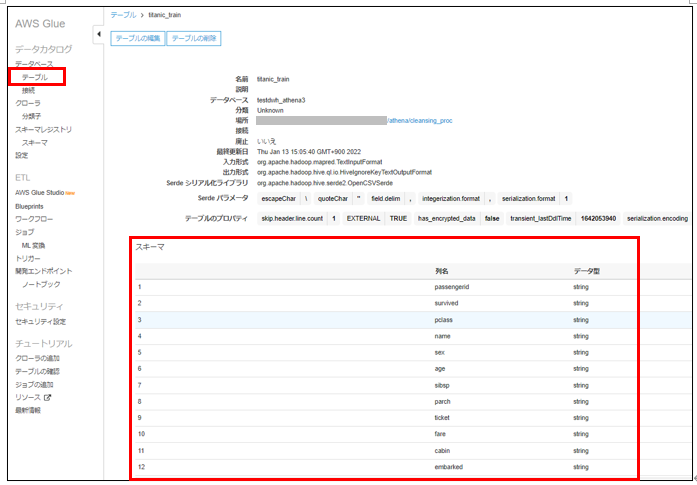Select データベース in the sidebar
The image size is (697, 485).
click(x=34, y=64)
